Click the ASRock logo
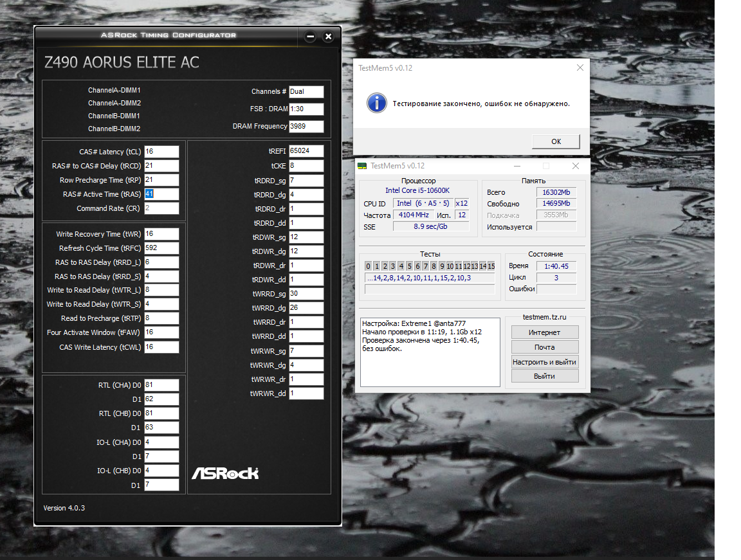 tap(225, 473)
